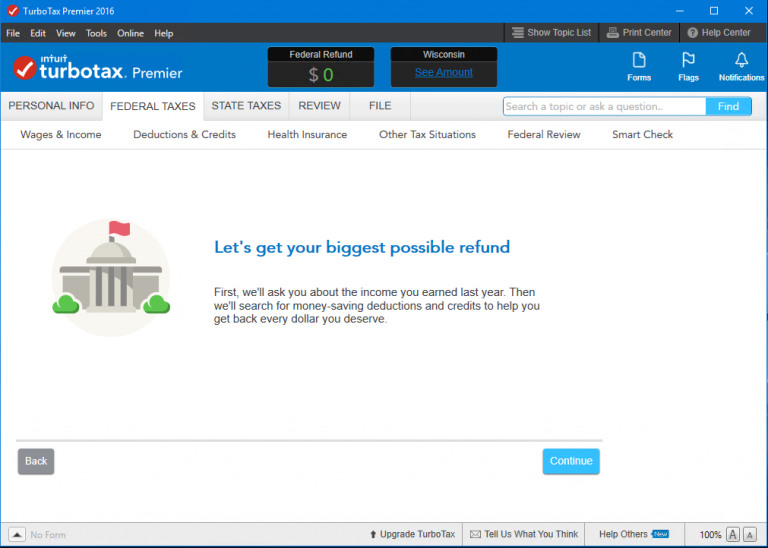Click the small text size A icon

(749, 534)
